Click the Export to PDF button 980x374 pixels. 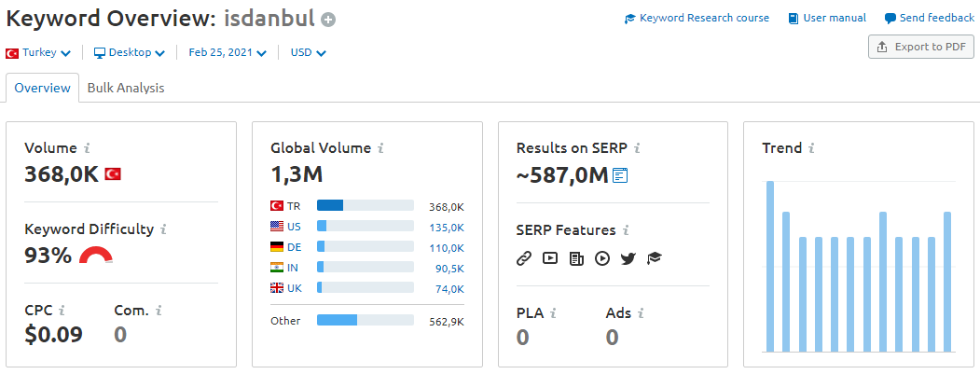pos(921,47)
